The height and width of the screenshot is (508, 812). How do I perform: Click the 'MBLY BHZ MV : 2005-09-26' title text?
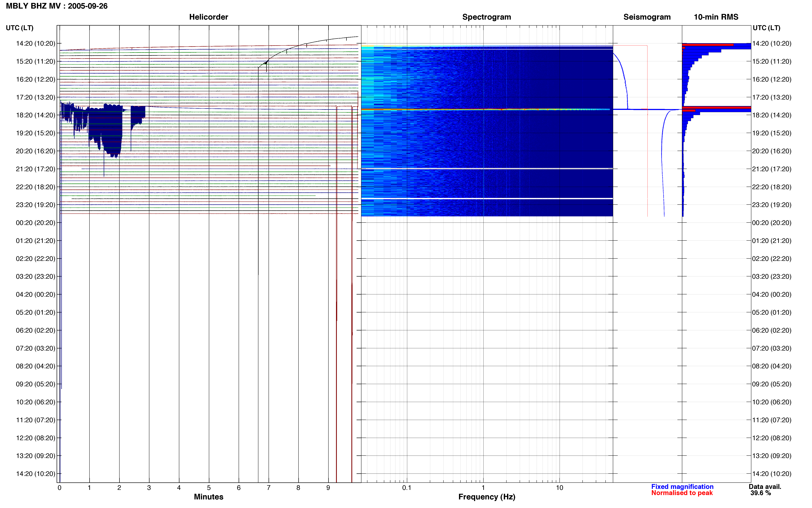tap(57, 6)
